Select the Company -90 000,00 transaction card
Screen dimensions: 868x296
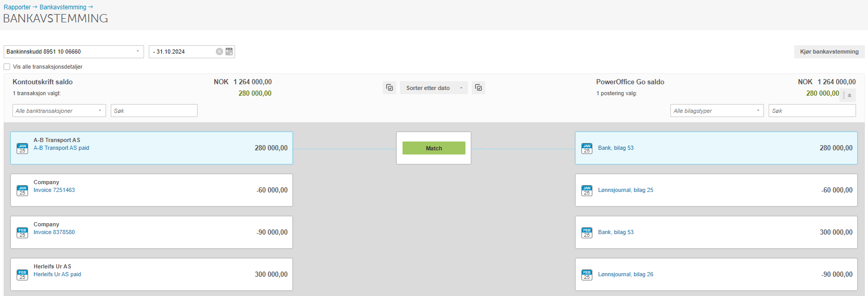pos(151,232)
